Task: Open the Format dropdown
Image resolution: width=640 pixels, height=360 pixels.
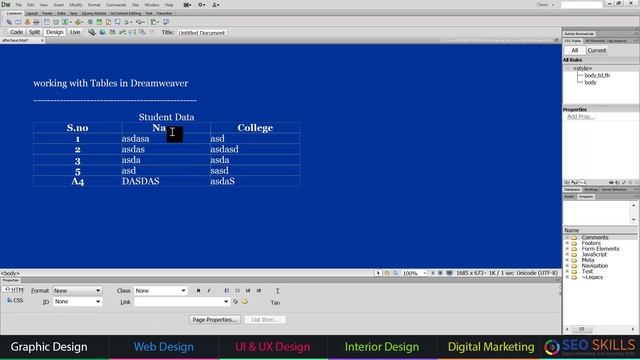Action: coord(77,291)
